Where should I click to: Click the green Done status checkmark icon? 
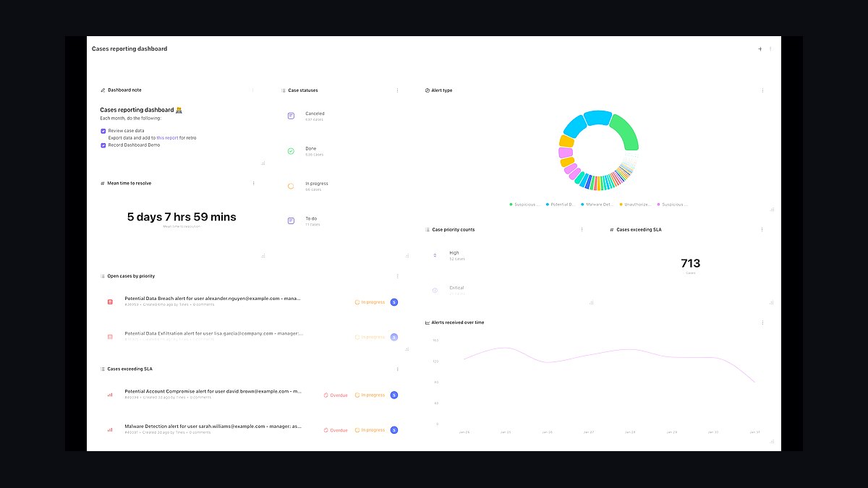coord(291,151)
